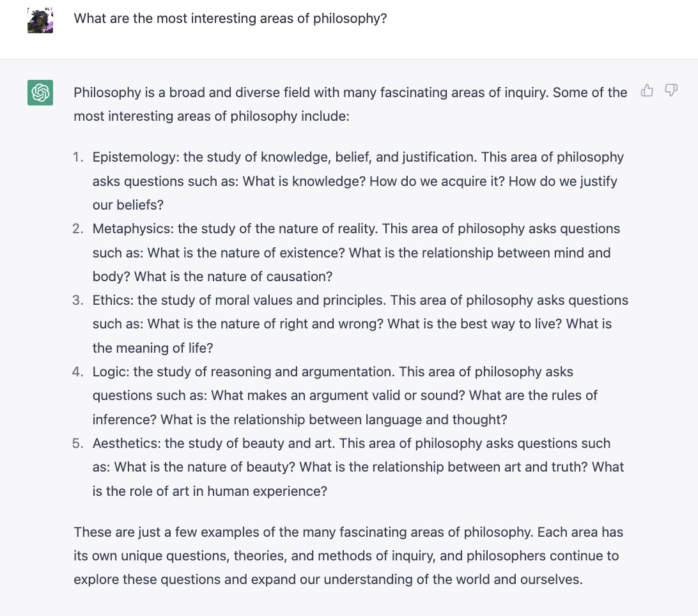
Task: Click list number 3 beside Ethics
Action: (77, 300)
